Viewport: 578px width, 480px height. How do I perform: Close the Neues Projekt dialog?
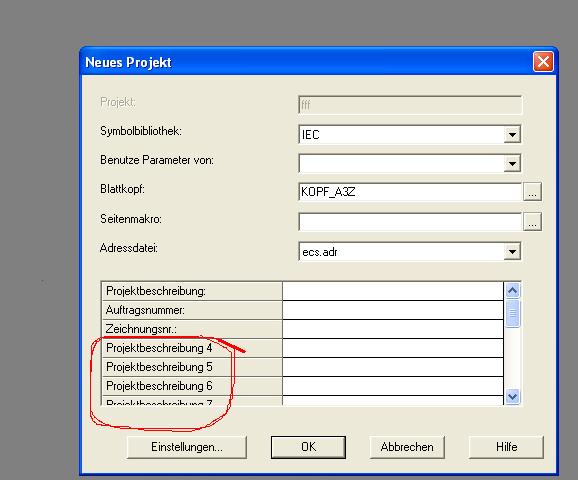click(x=543, y=62)
